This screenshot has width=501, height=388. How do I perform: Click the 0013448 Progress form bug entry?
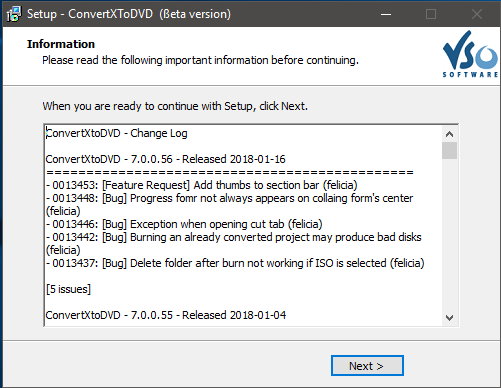tap(229, 204)
